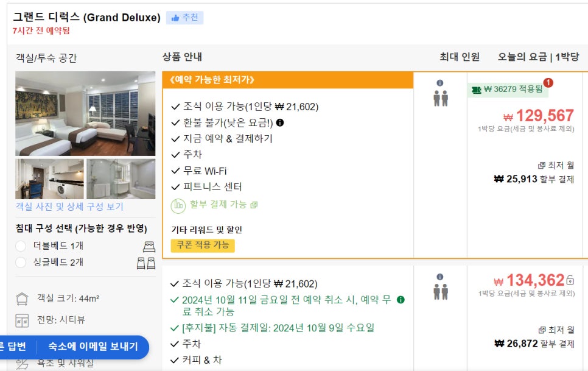Click the ₩25,913 할부 결제 monthly text
Viewport: 588px width, 371px height.
coord(534,179)
